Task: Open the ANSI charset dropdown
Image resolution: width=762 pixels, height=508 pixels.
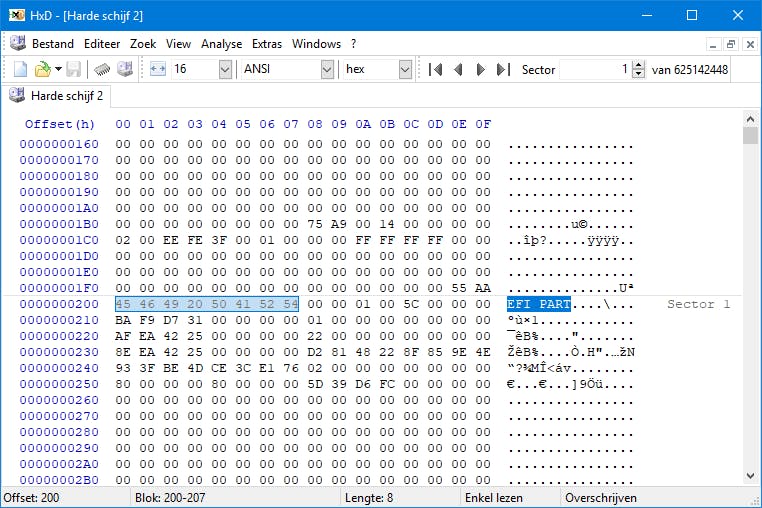Action: click(327, 70)
